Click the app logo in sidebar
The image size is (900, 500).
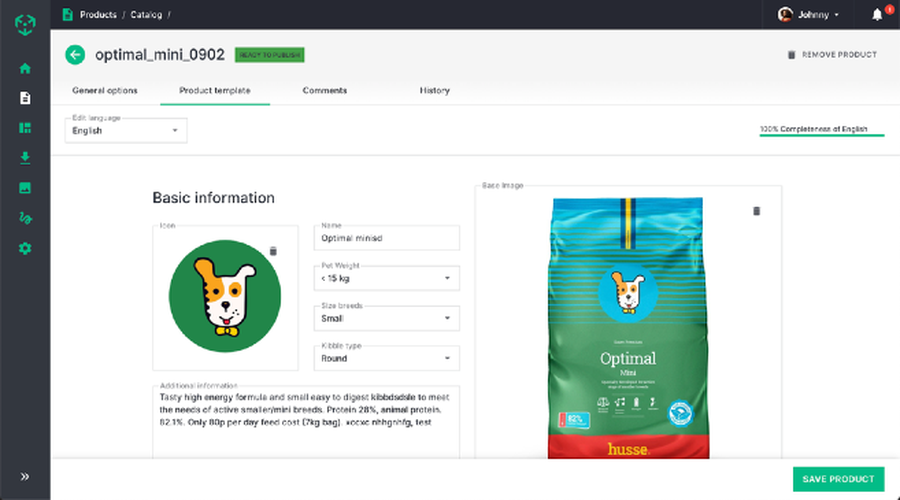25,24
